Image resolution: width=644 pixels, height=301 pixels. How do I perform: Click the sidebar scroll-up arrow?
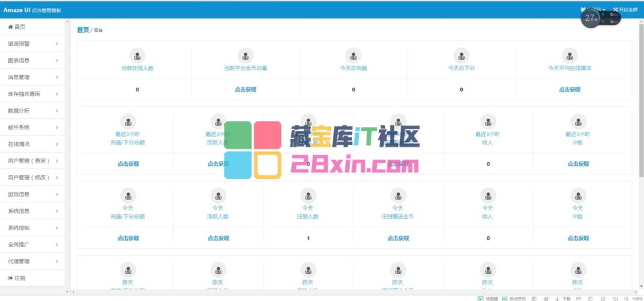[x=67, y=22]
